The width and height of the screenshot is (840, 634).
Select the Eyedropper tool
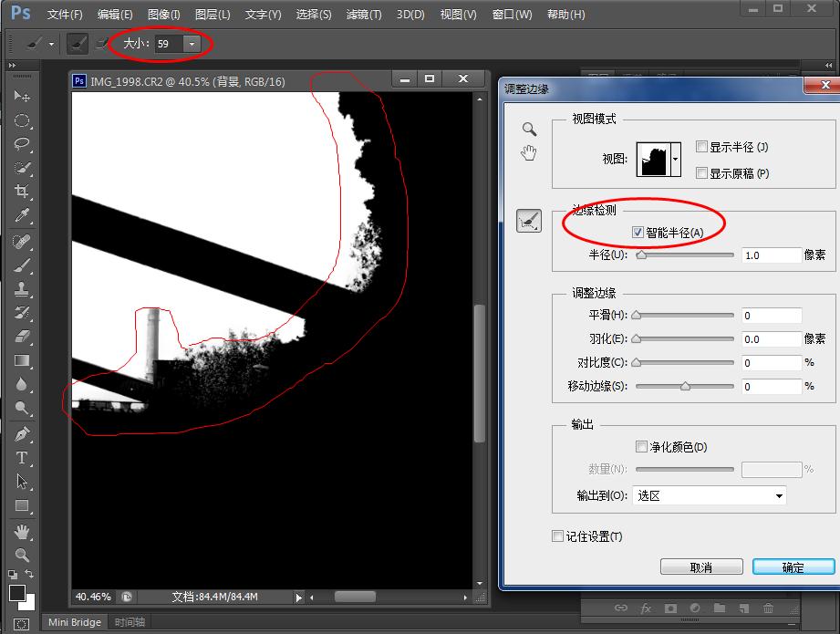tap(22, 216)
